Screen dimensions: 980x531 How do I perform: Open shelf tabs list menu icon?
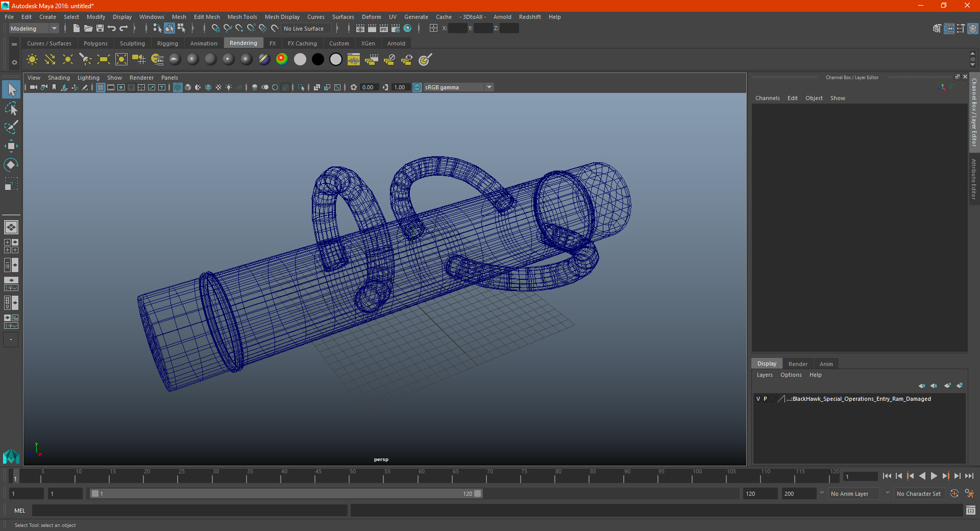14,44
